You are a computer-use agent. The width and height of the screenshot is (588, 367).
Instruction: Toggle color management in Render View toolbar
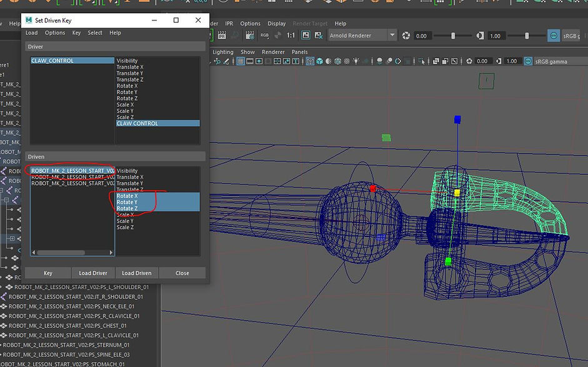tap(554, 36)
